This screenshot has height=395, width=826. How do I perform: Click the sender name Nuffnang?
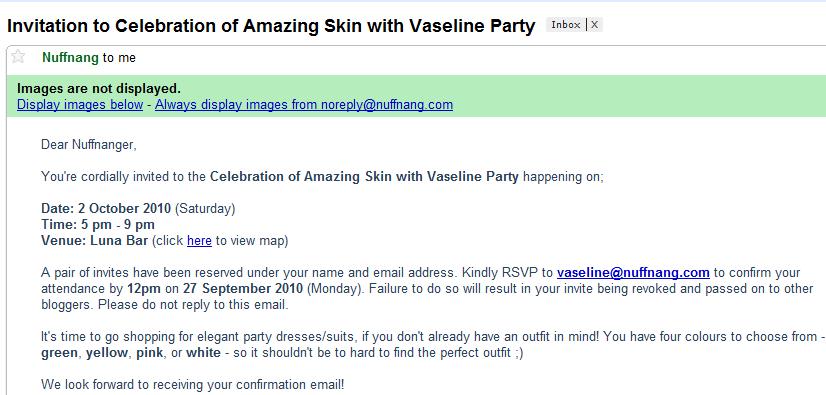[70, 58]
